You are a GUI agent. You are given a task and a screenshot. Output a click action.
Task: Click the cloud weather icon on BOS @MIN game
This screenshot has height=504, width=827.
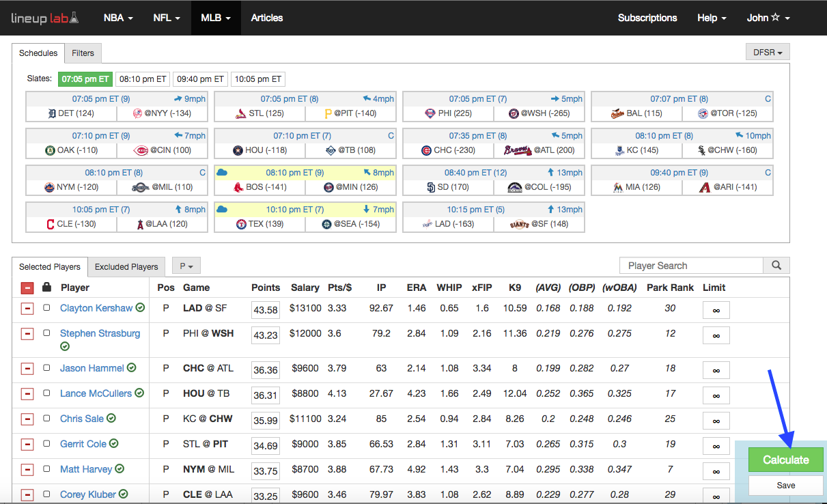[221, 173]
